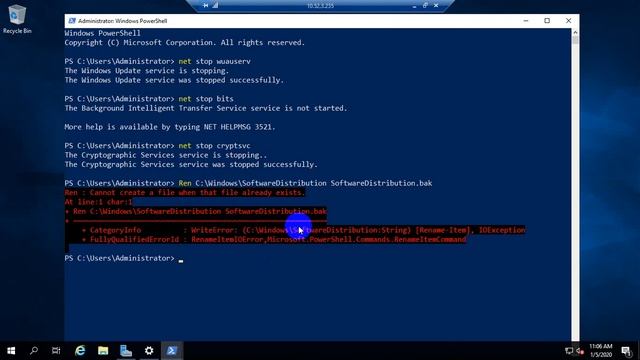Close the PowerShell window
This screenshot has height=360, width=640.
pyautogui.click(x=568, y=21)
